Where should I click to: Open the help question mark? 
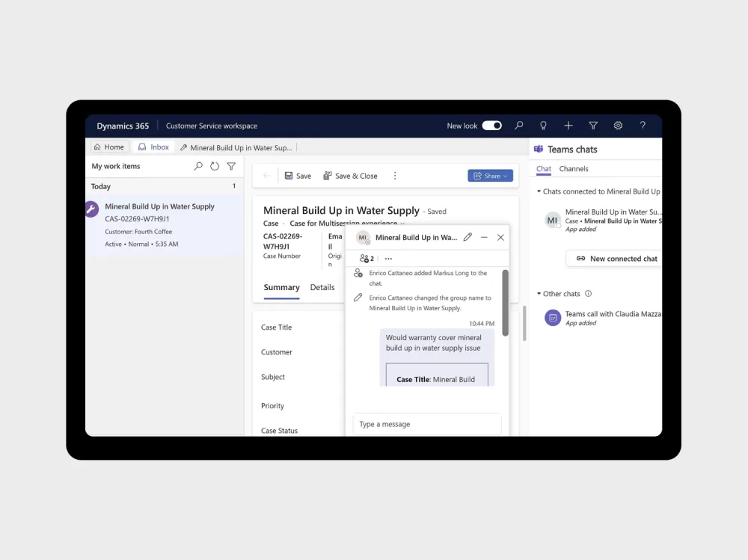coord(643,126)
